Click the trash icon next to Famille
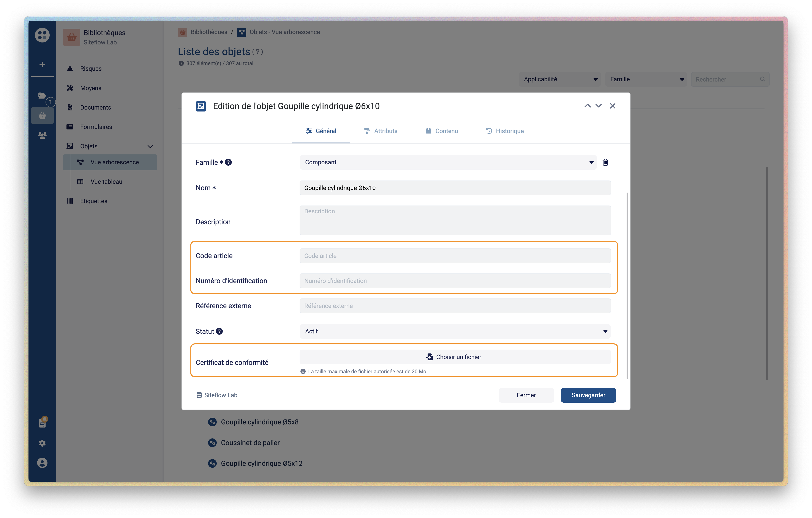Screen dimensions: 812x518 click(x=605, y=162)
